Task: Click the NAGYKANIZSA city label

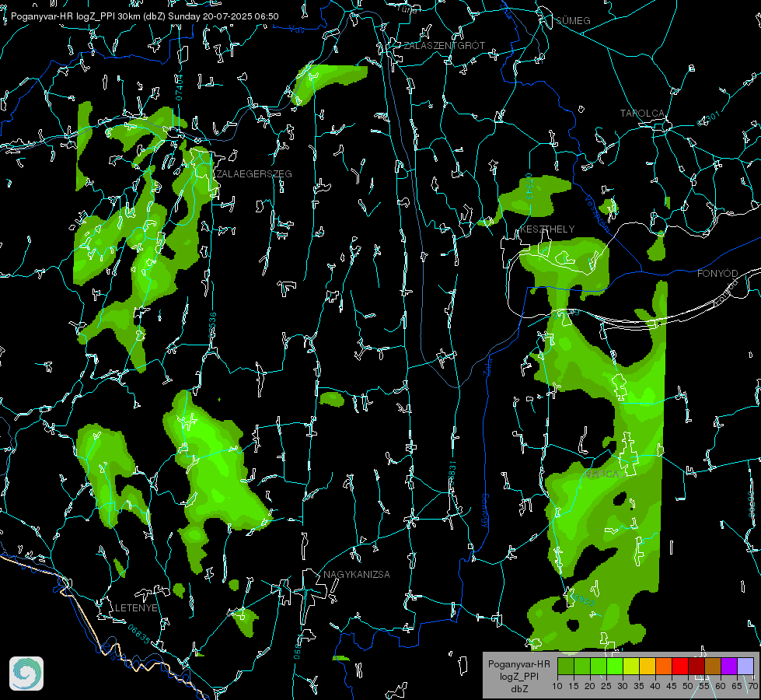Action: tap(357, 574)
